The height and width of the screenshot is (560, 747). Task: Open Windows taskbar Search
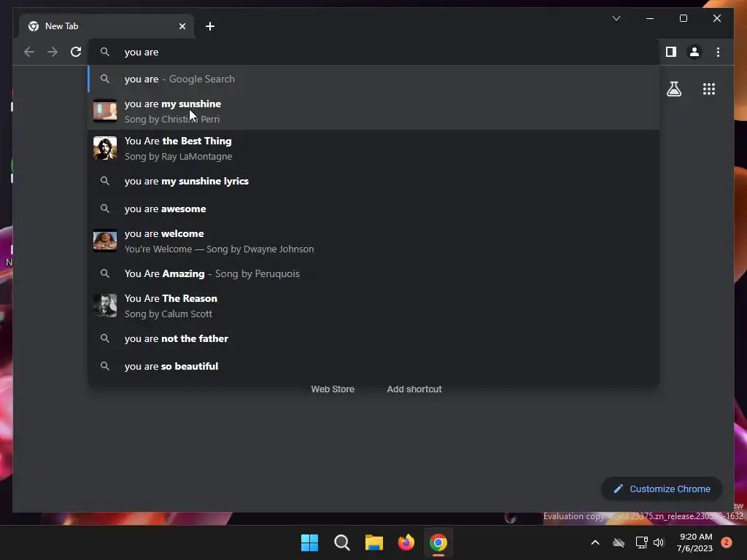tap(341, 542)
